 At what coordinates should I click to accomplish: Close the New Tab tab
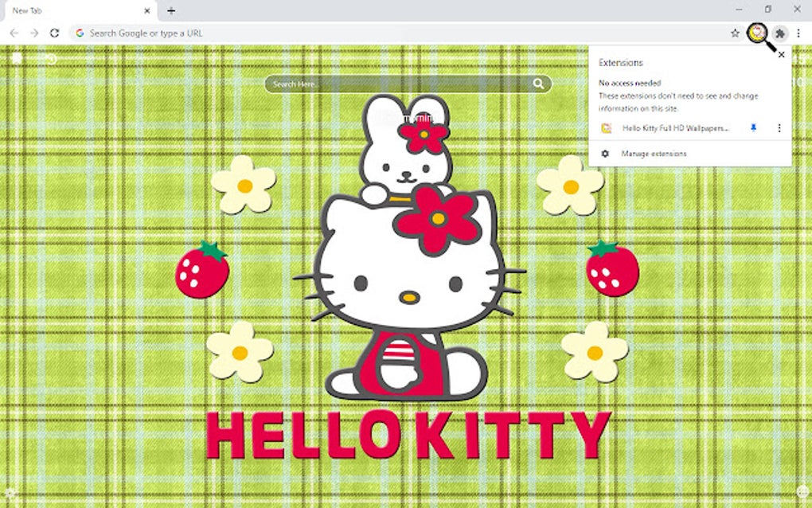147,10
